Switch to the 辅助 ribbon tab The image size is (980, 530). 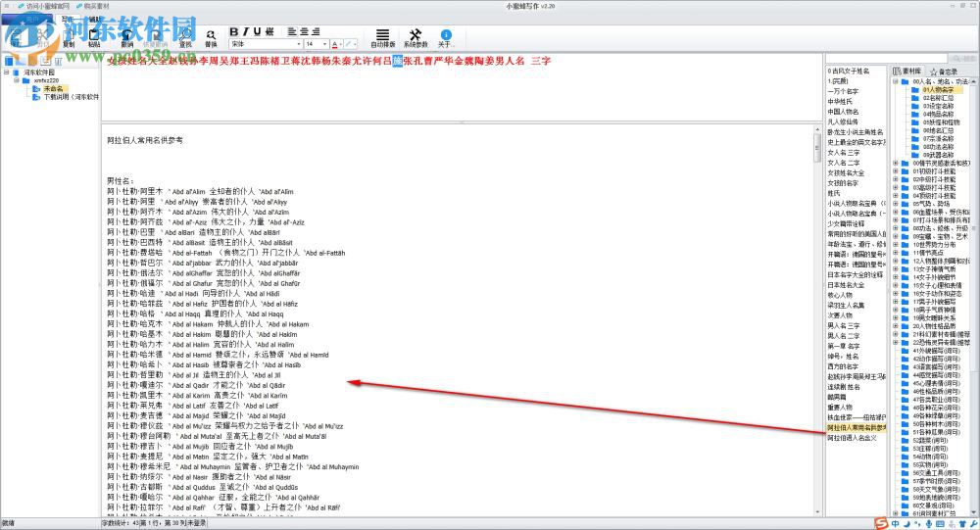point(93,20)
